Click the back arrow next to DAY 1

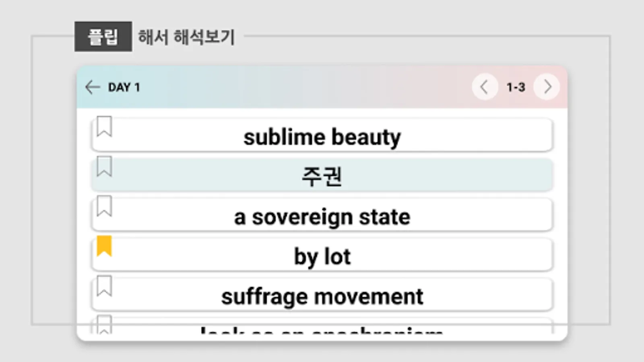click(93, 87)
